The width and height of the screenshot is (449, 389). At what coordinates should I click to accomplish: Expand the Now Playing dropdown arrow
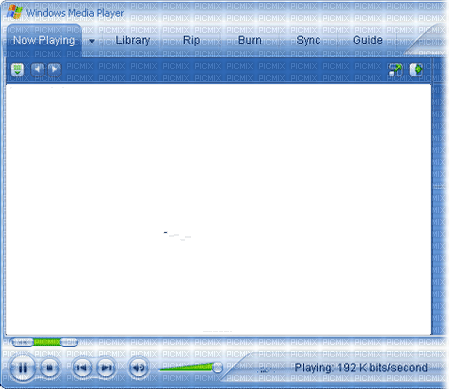pyautogui.click(x=92, y=41)
